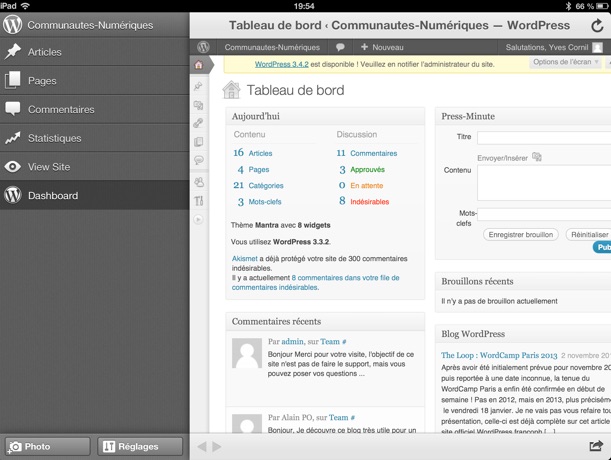Tap the Mots-clefs field in Press-Minute
Image resolution: width=611 pixels, height=460 pixels.
[544, 214]
